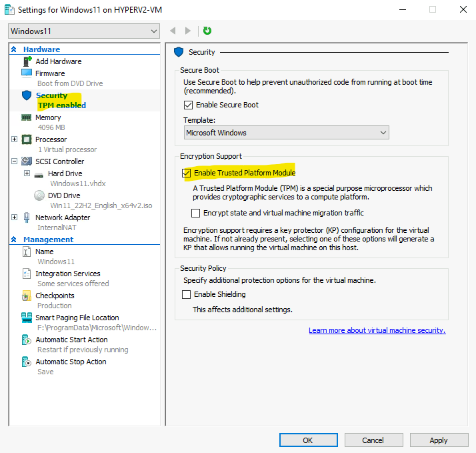
Task: Click the Cancel button
Action: click(x=373, y=440)
